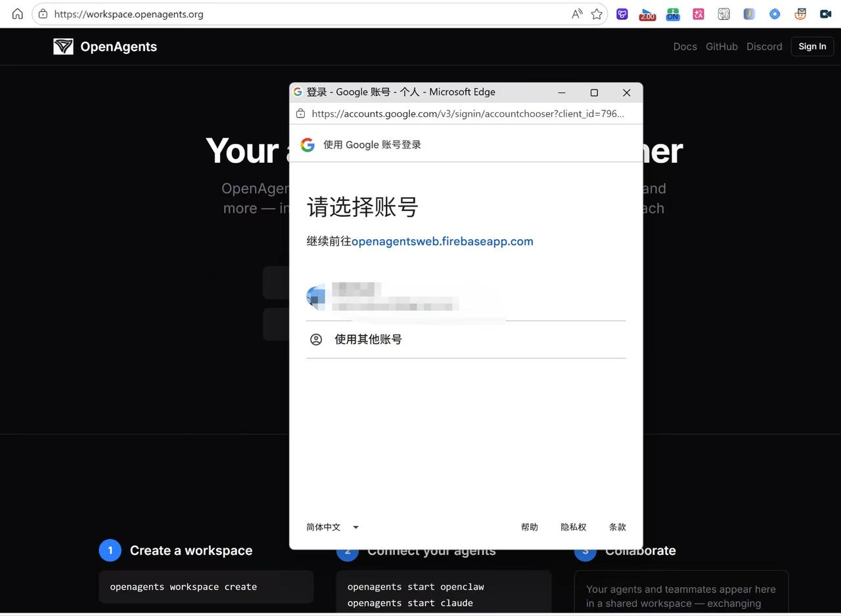The height and width of the screenshot is (616, 841).
Task: Minimize the Google sign-in popup window
Action: coord(562,93)
